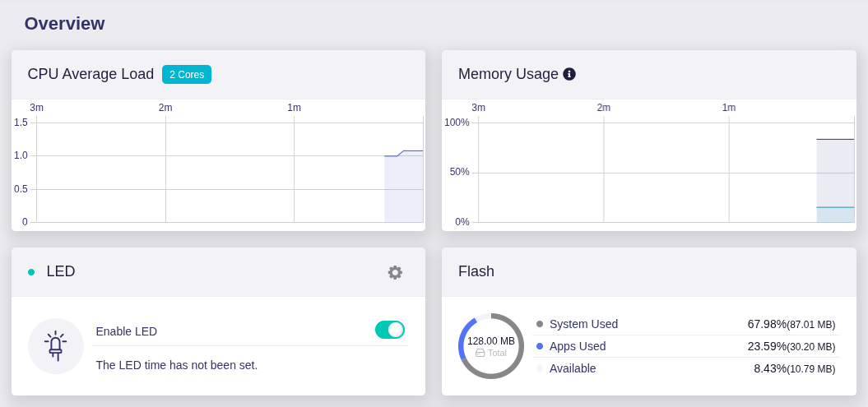Click the storage icon inside Flash donut
Image resolution: width=868 pixels, height=407 pixels.
click(480, 353)
